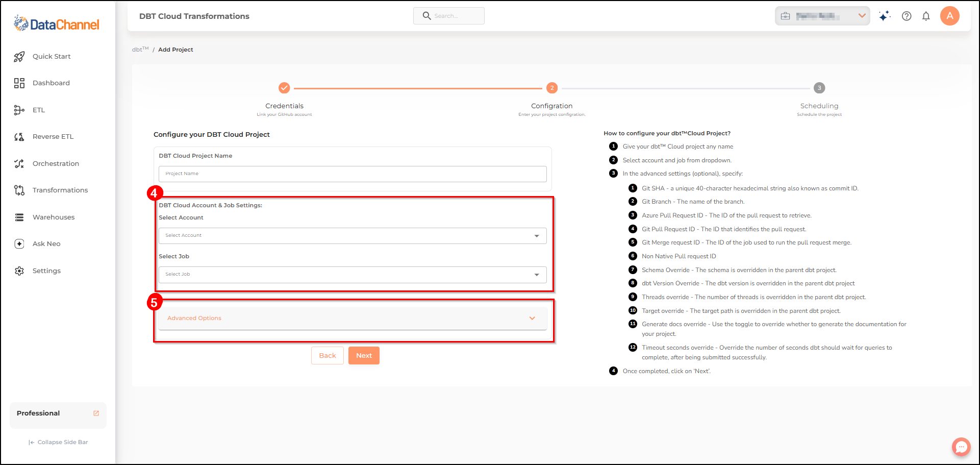Open notifications bell icon
This screenshot has width=980, height=465.
(x=926, y=16)
